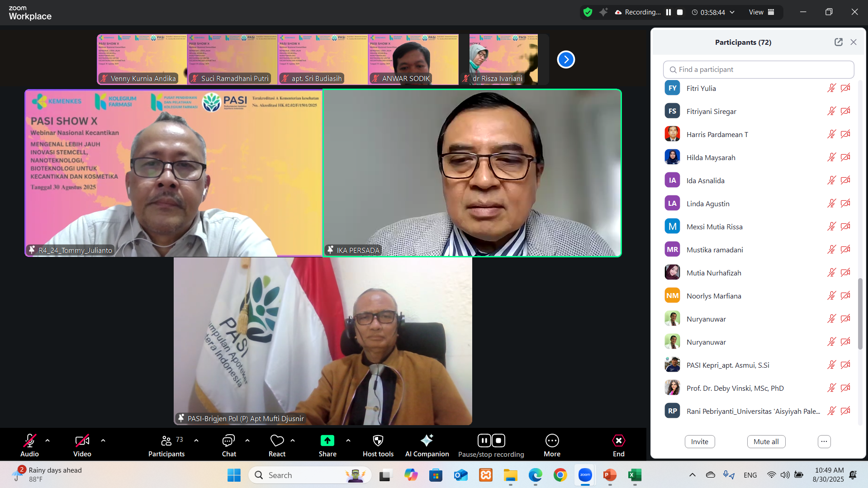
Task: Click the Mute all button
Action: 766,441
